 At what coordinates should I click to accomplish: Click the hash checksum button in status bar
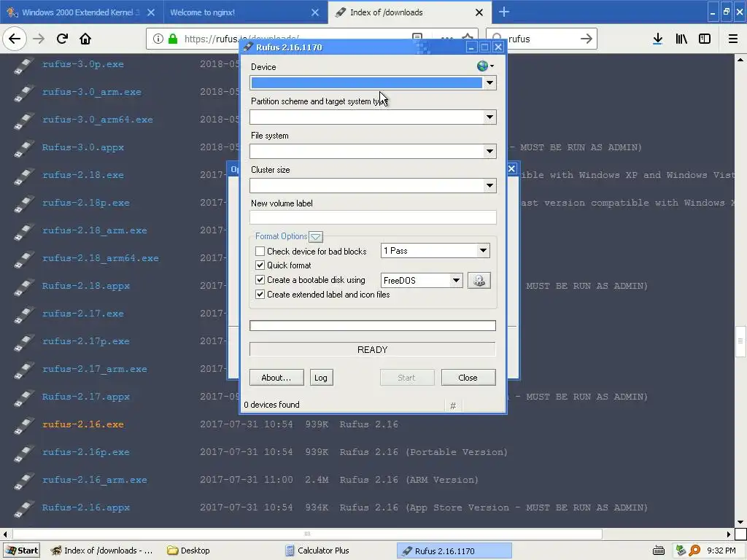[453, 405]
